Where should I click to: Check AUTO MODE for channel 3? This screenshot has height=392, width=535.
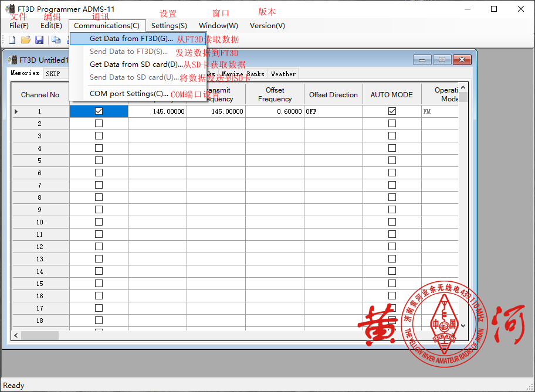(392, 136)
